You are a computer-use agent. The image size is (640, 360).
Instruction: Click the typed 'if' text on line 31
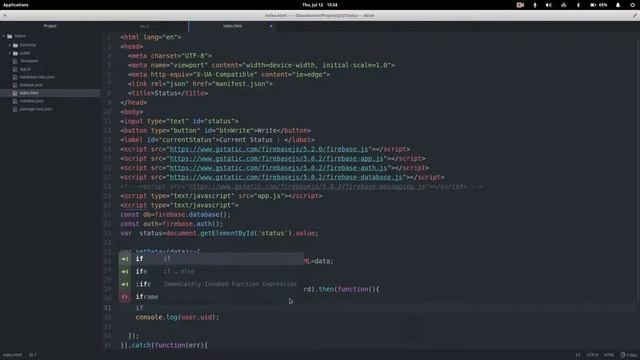[x=140, y=308]
